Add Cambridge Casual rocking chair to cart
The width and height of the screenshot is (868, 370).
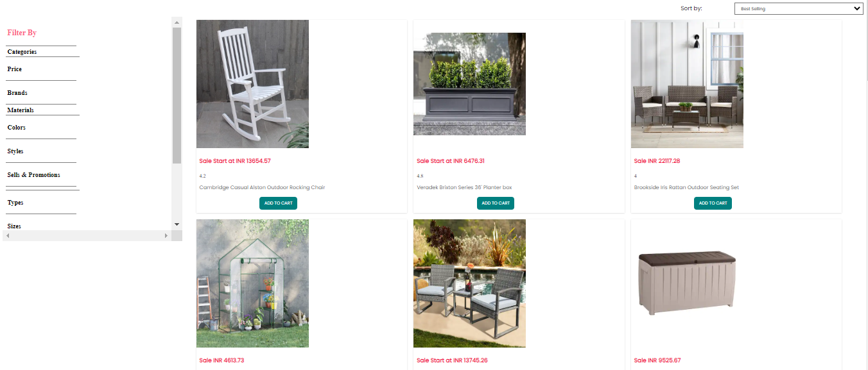(278, 203)
